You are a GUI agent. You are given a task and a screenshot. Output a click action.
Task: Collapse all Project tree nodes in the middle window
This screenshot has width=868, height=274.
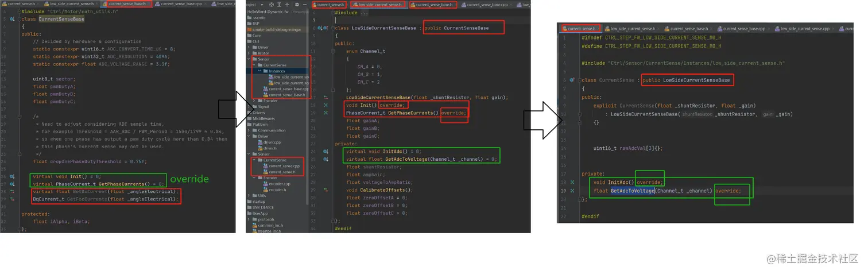pos(287,5)
